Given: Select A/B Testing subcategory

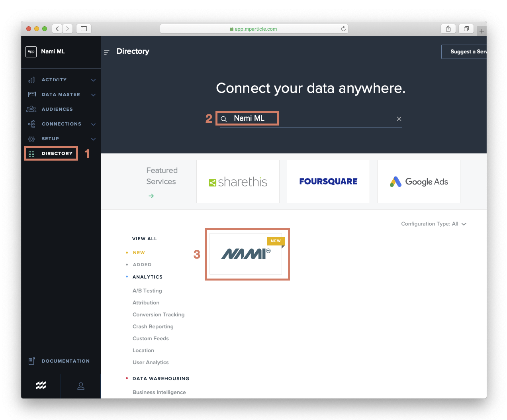Looking at the screenshot, I should 147,291.
